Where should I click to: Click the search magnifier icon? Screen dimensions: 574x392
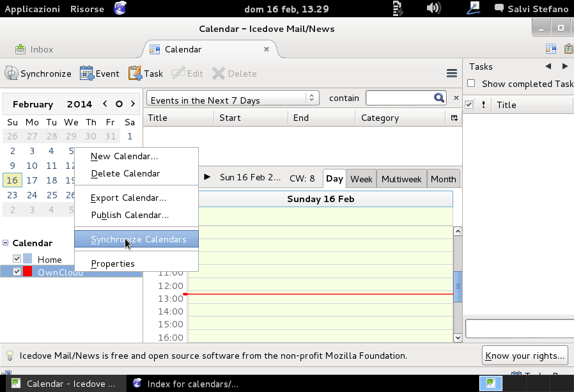click(439, 98)
